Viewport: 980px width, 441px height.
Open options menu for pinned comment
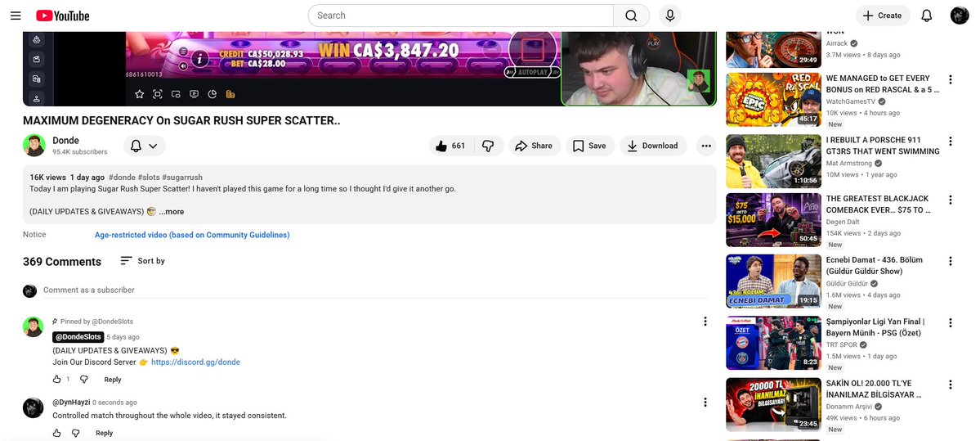pos(705,321)
